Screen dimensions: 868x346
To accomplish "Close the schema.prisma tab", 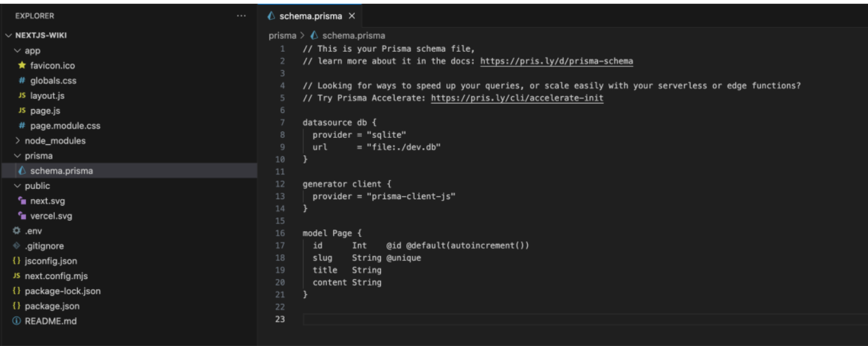I will [352, 16].
